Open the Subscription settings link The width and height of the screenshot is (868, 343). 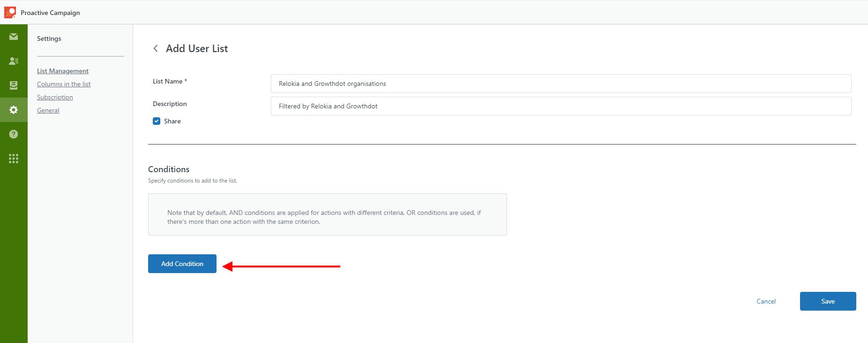[55, 97]
